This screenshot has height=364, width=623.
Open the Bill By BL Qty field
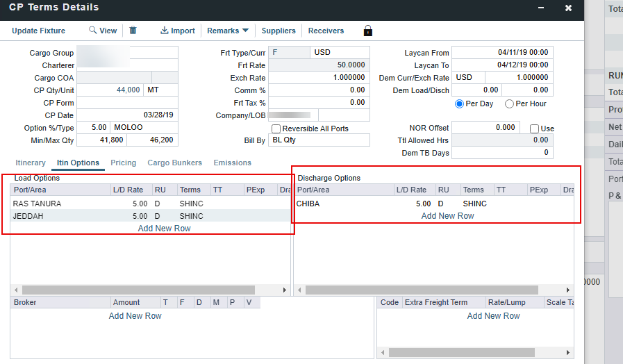coord(319,140)
